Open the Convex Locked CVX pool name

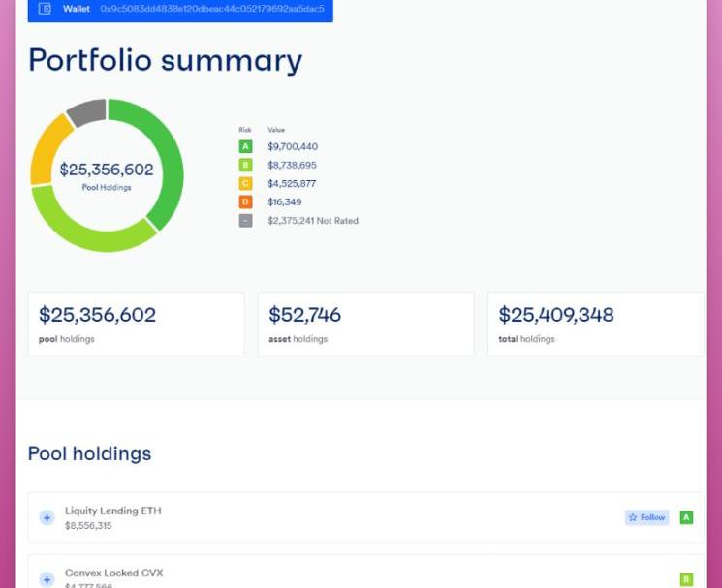tap(113, 573)
